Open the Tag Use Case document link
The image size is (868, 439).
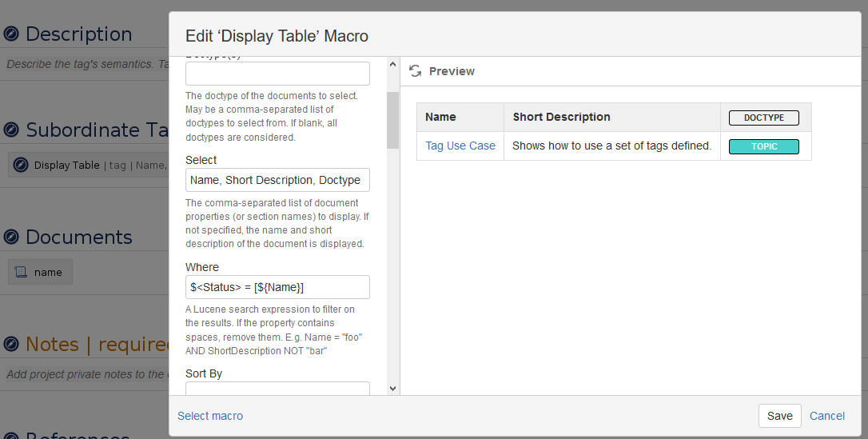[x=460, y=146]
